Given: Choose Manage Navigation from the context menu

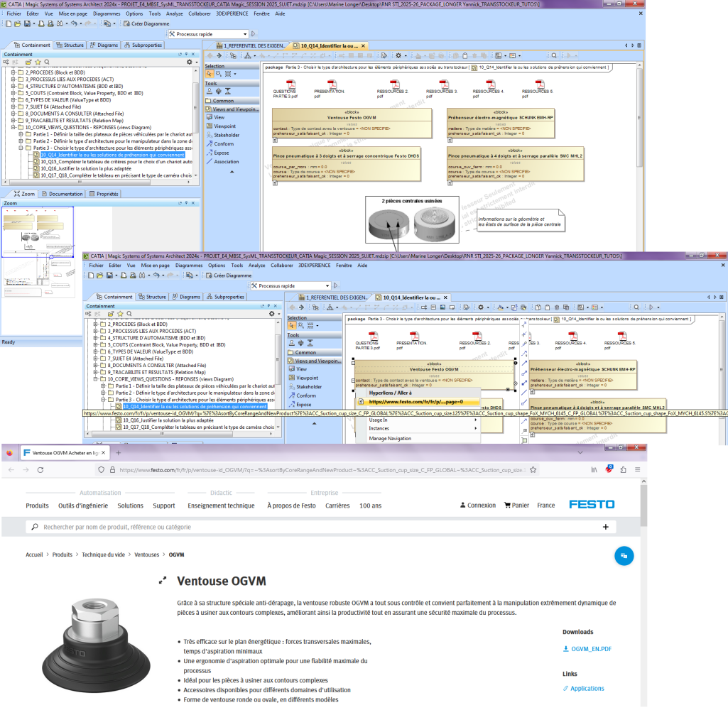Looking at the screenshot, I should 390,438.
